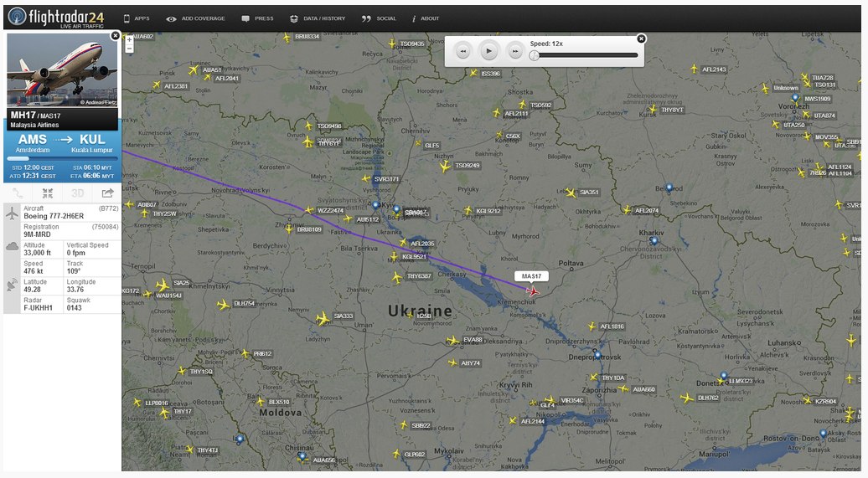Click the radar value F-UKHH1
Viewport: 868px width, 478px height.
point(39,307)
